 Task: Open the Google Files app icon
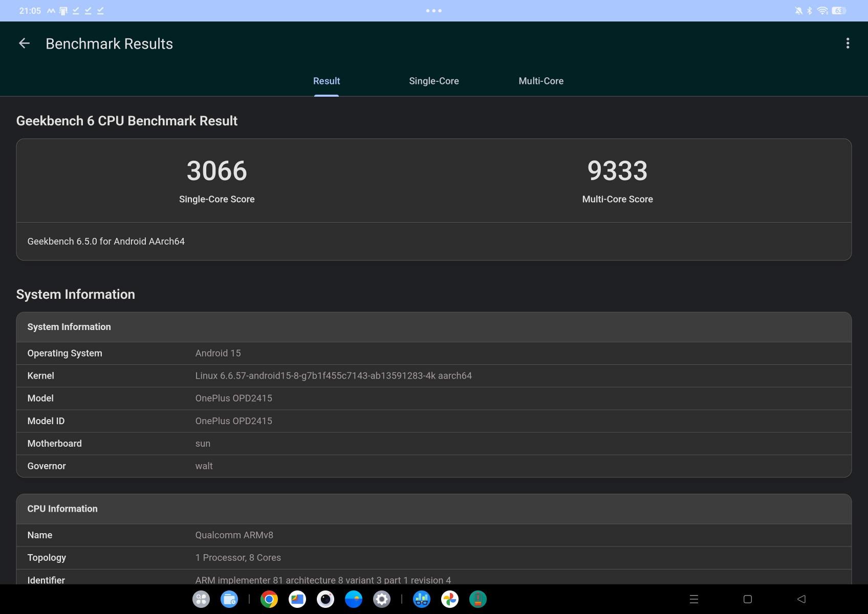tap(297, 599)
